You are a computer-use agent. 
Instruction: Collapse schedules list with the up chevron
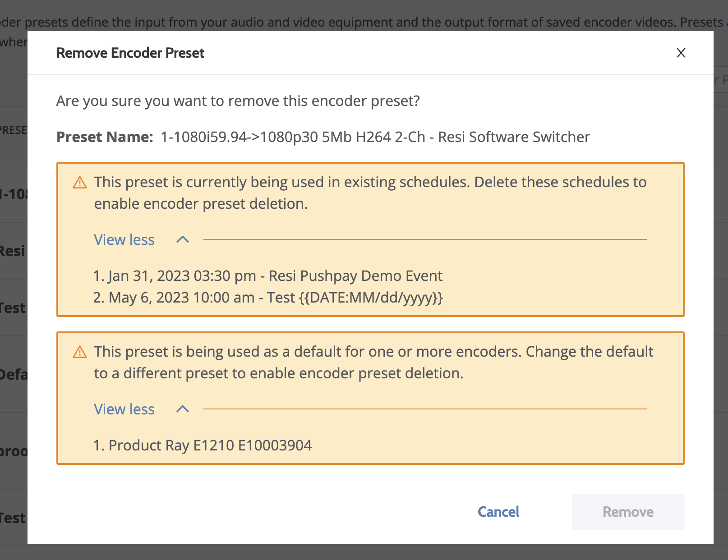tap(183, 239)
